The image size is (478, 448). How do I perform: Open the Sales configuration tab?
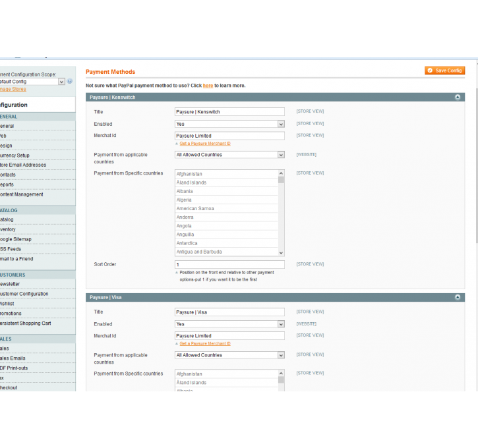click(38, 349)
